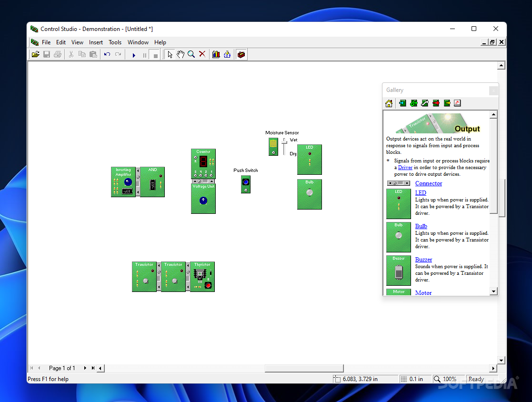Open the LED link in the Gallery
Screen dimensions: 532x402
click(x=421, y=193)
